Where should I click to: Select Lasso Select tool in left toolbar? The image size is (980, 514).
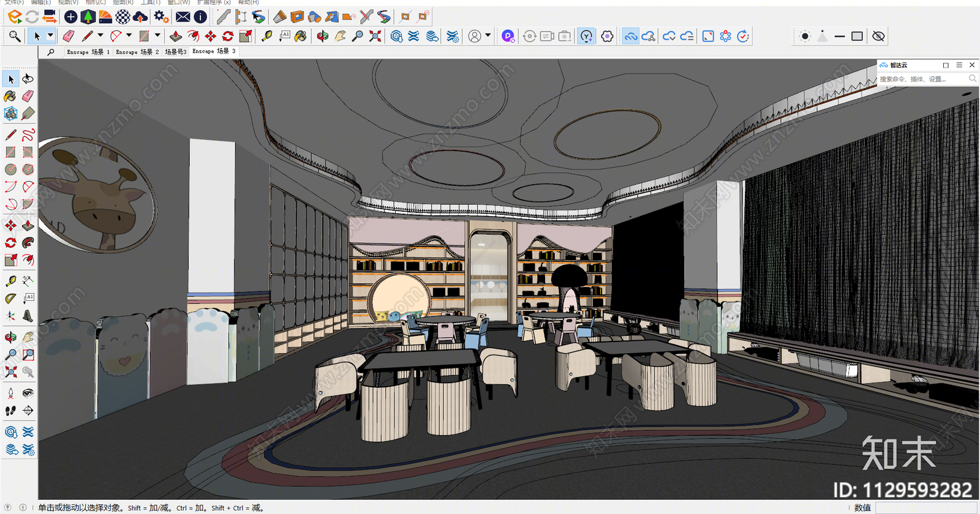[x=28, y=79]
